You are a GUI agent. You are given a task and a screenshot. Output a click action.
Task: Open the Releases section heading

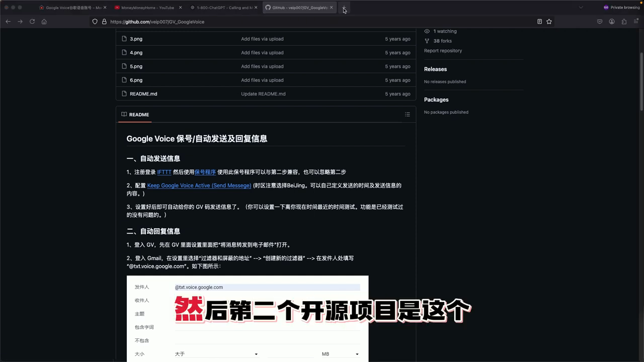click(x=435, y=69)
